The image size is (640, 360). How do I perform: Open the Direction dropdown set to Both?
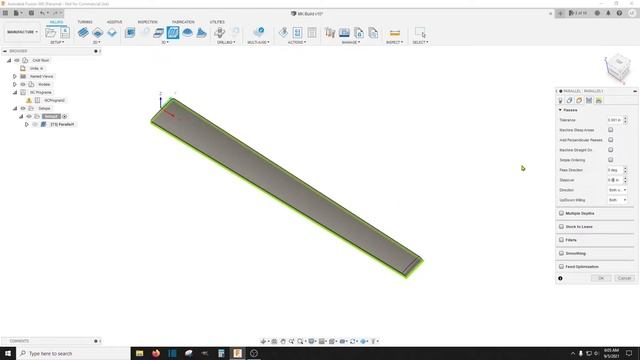(x=617, y=190)
